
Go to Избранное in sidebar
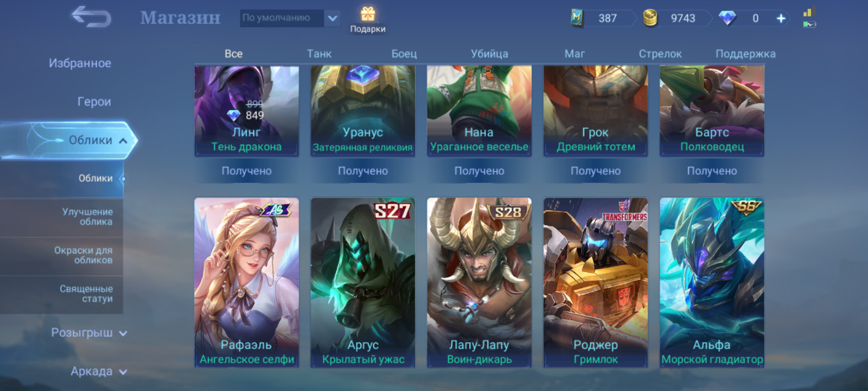coord(80,63)
